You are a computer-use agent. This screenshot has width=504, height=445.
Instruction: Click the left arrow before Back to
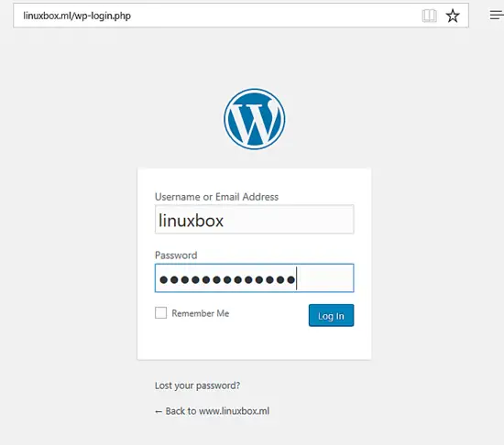159,412
